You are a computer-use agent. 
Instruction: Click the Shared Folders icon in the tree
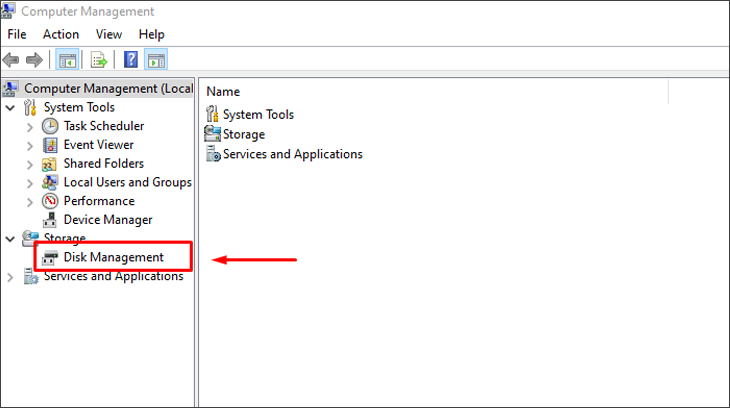(49, 164)
